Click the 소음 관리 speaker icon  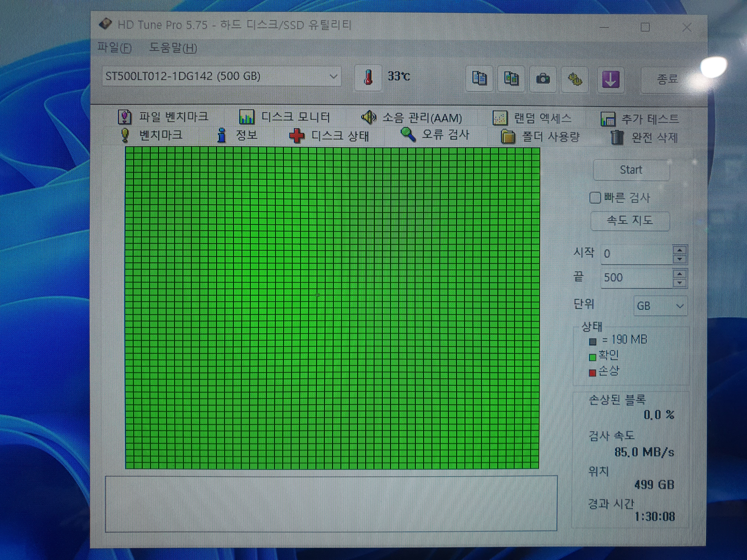click(x=368, y=117)
